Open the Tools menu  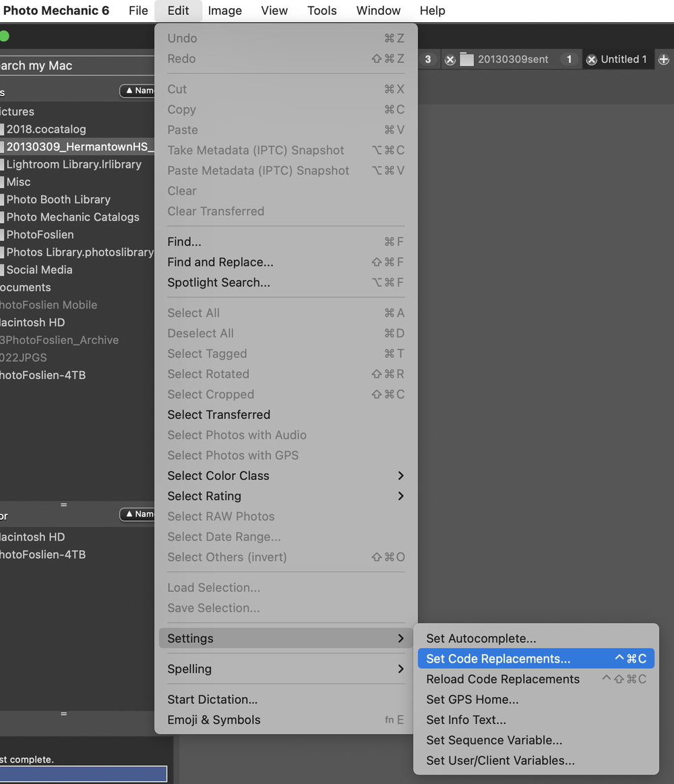322,11
